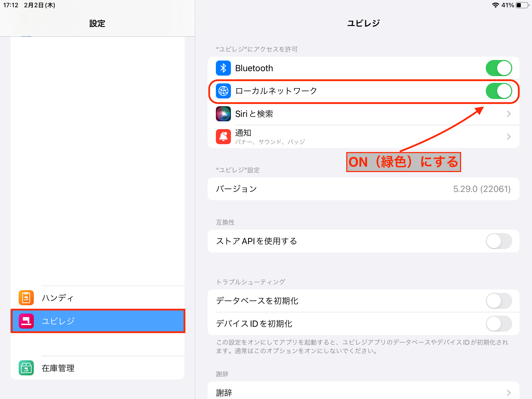
Task: Tap the 設定 sidebar title
Action: [97, 23]
